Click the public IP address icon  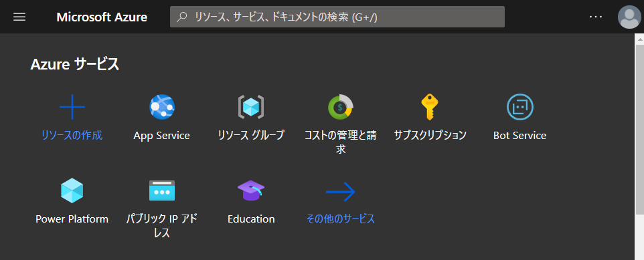pos(162,190)
